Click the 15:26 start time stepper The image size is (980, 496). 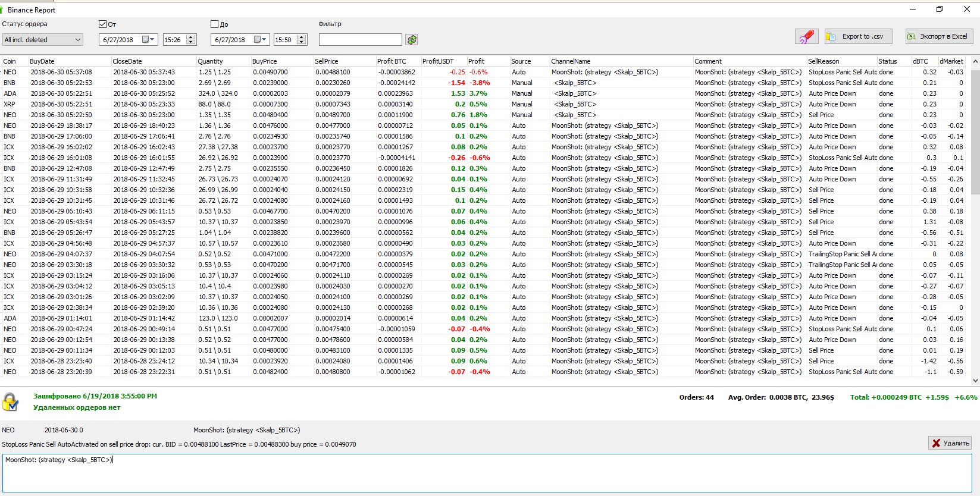(x=190, y=40)
